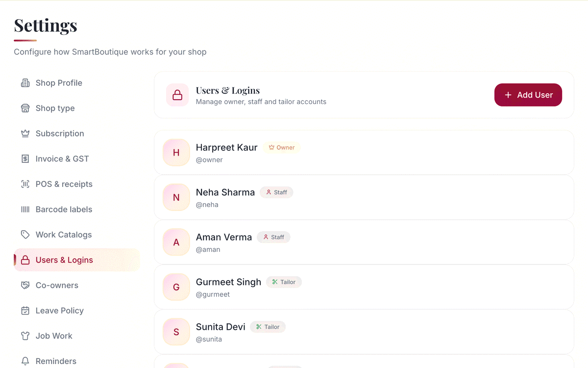Click the Barcode labels icon

pos(25,210)
